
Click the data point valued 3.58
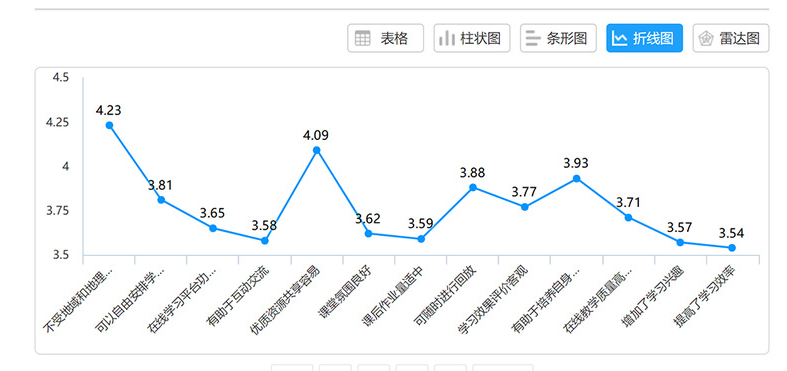pyautogui.click(x=265, y=240)
